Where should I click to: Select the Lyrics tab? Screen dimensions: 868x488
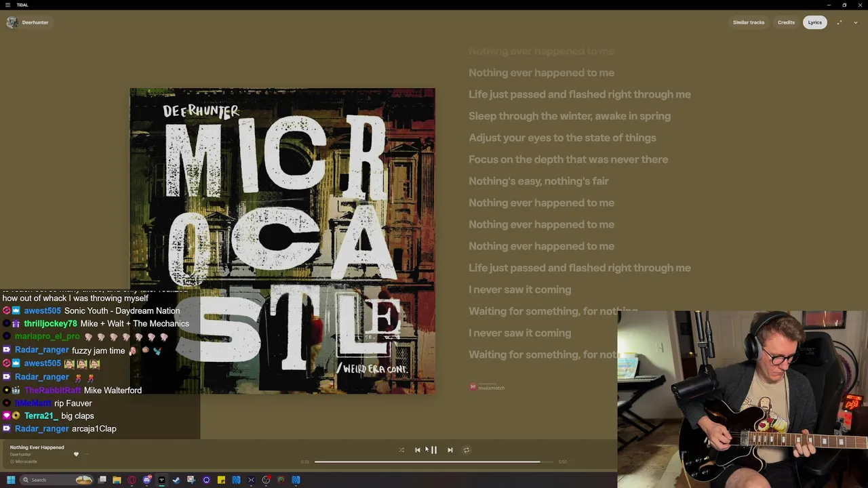tap(815, 22)
